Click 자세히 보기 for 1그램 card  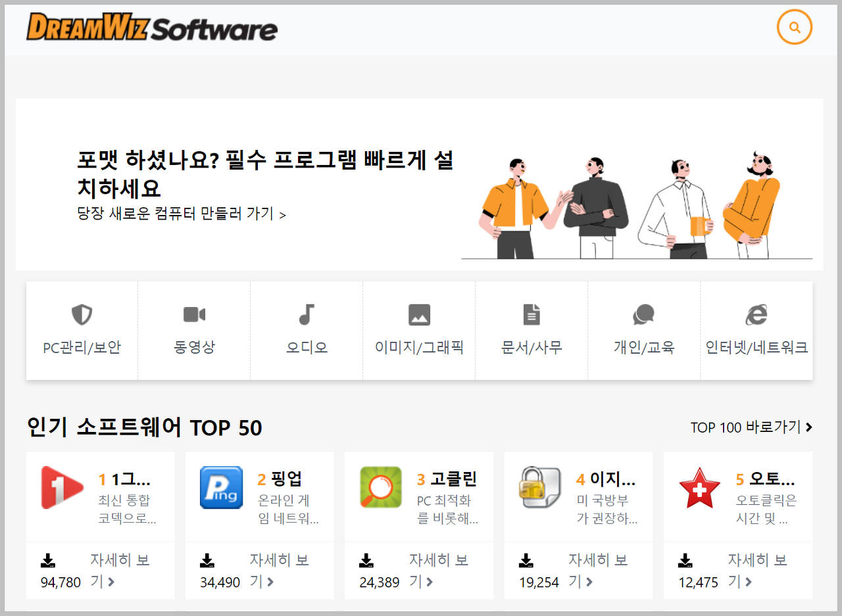(x=120, y=571)
